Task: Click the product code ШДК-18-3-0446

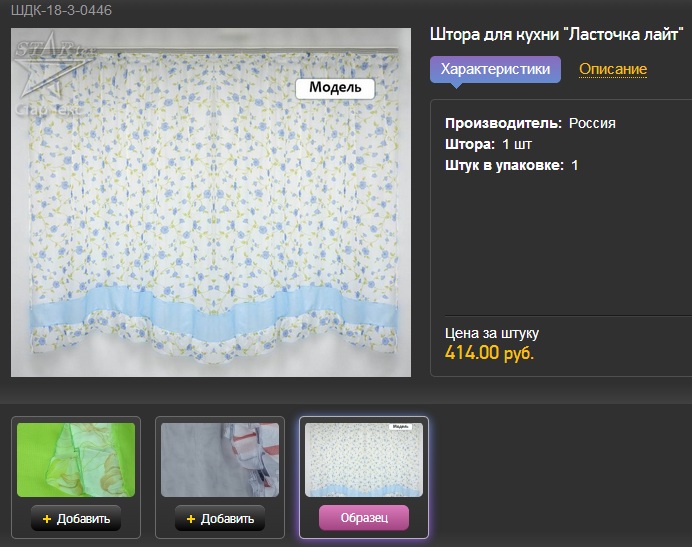Action: [x=61, y=10]
